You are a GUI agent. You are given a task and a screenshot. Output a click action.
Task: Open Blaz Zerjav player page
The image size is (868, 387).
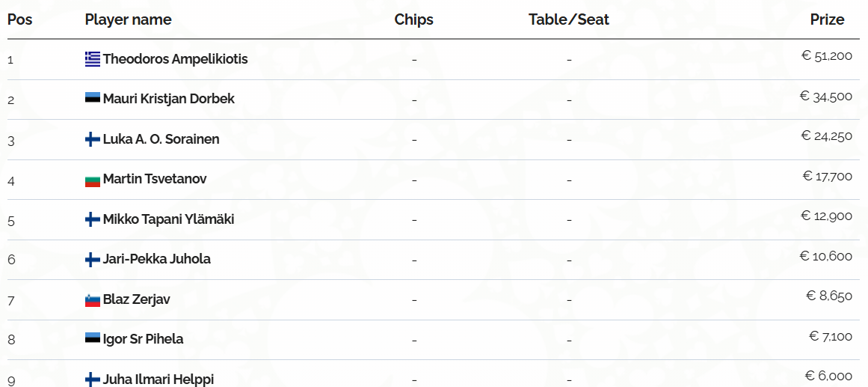136,299
